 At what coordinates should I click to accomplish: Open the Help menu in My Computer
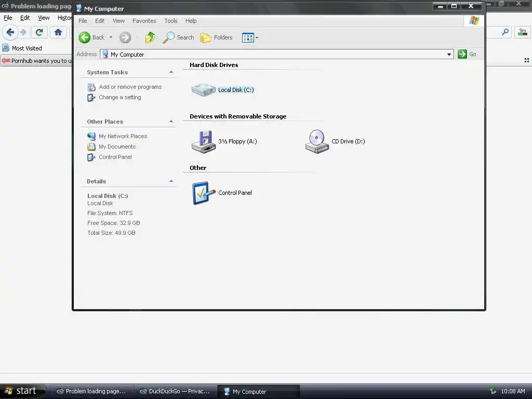191,21
